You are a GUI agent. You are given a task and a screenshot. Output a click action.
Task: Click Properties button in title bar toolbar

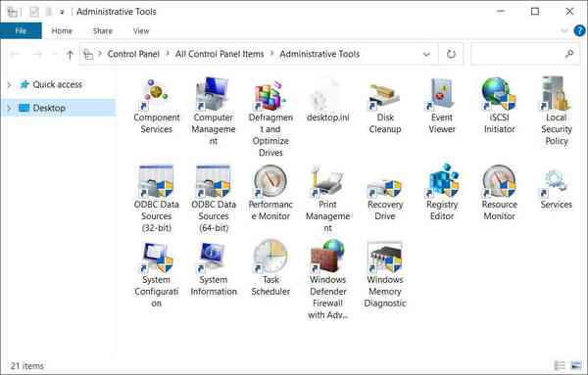click(34, 12)
